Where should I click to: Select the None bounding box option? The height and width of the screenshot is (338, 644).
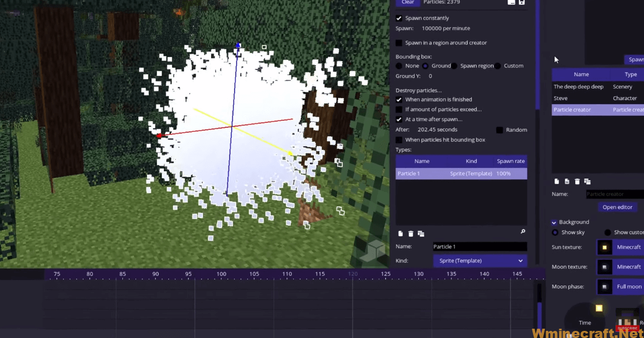(x=399, y=66)
